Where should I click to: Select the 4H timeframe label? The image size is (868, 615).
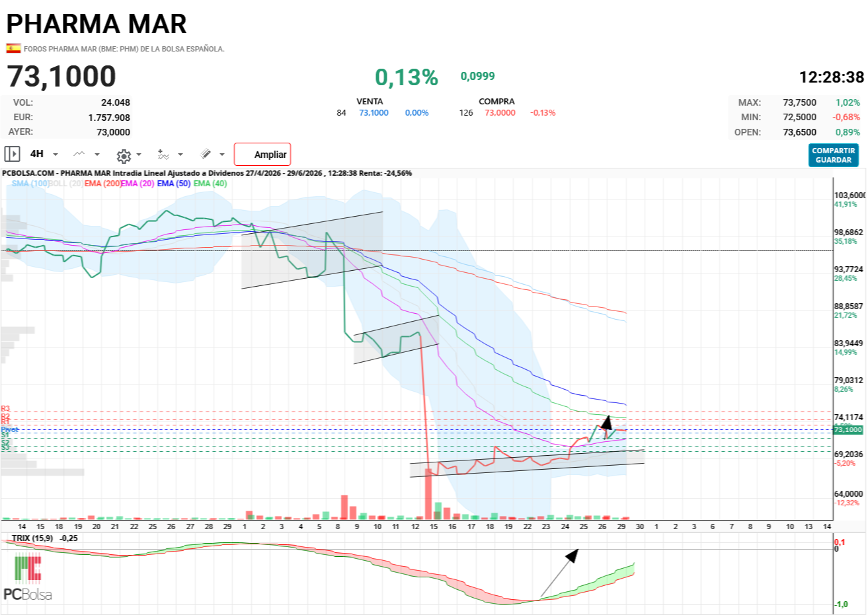(x=37, y=154)
